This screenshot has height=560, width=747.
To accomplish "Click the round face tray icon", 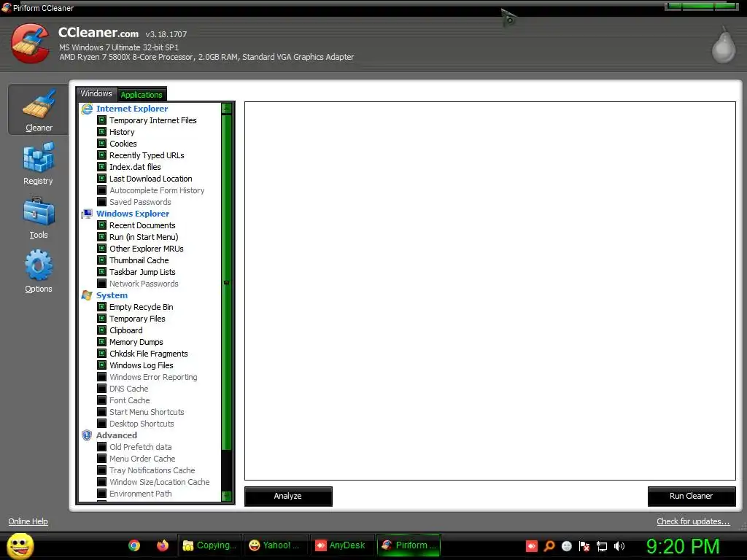I will pyautogui.click(x=566, y=546).
